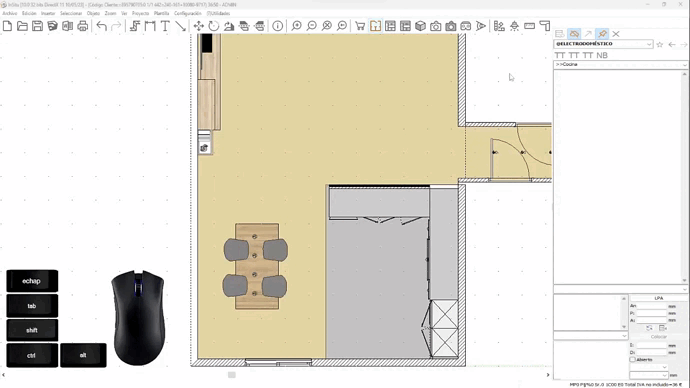Open the shopping cart icon
The width and height of the screenshot is (690, 388).
tap(360, 26)
